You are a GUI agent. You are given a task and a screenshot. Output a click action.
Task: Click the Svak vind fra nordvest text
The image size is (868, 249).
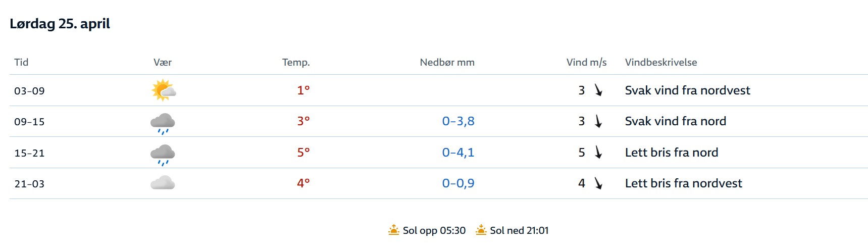(687, 90)
